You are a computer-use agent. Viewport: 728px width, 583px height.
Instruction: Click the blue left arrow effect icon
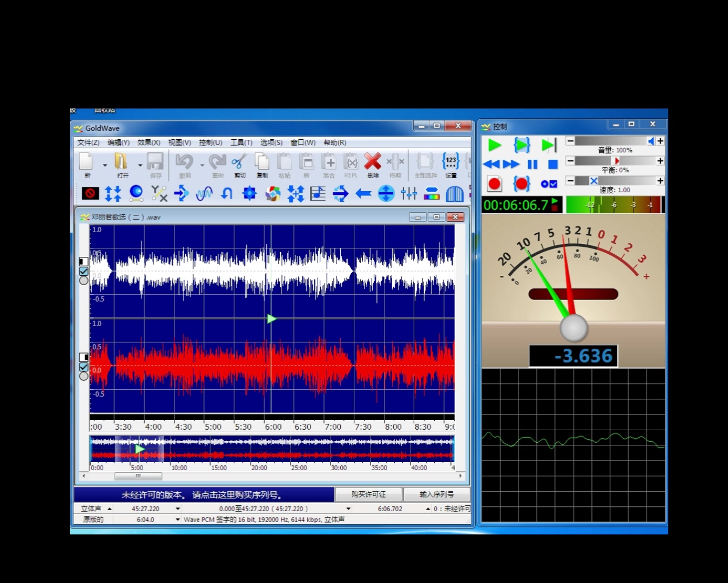[x=363, y=193]
